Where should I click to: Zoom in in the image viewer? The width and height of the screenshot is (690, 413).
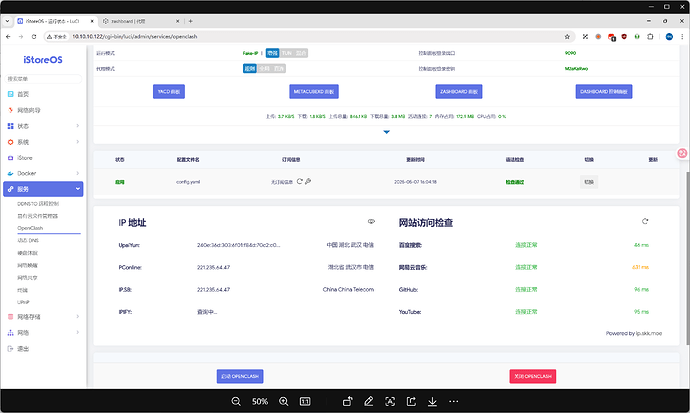pyautogui.click(x=284, y=401)
